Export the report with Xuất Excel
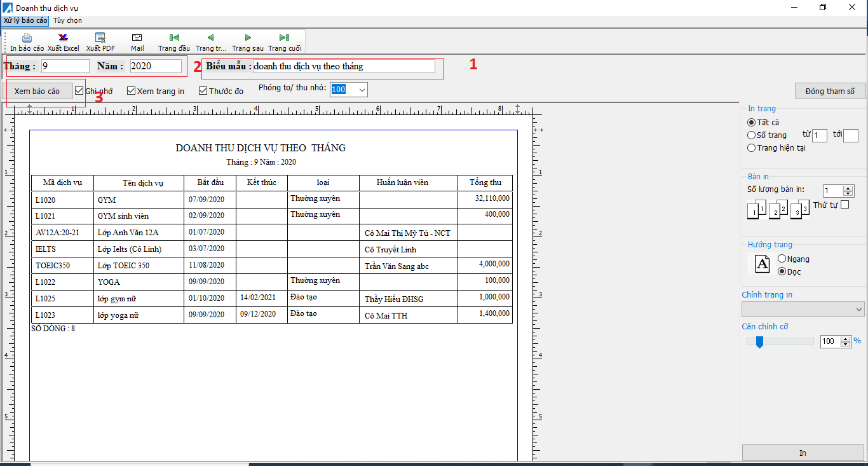The image size is (868, 466). [x=63, y=42]
